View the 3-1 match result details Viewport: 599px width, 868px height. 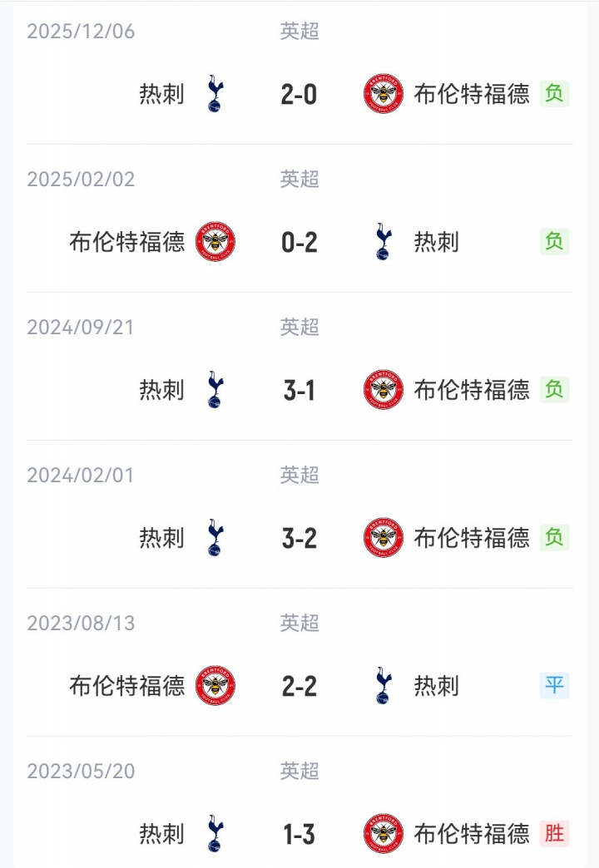tap(299, 390)
